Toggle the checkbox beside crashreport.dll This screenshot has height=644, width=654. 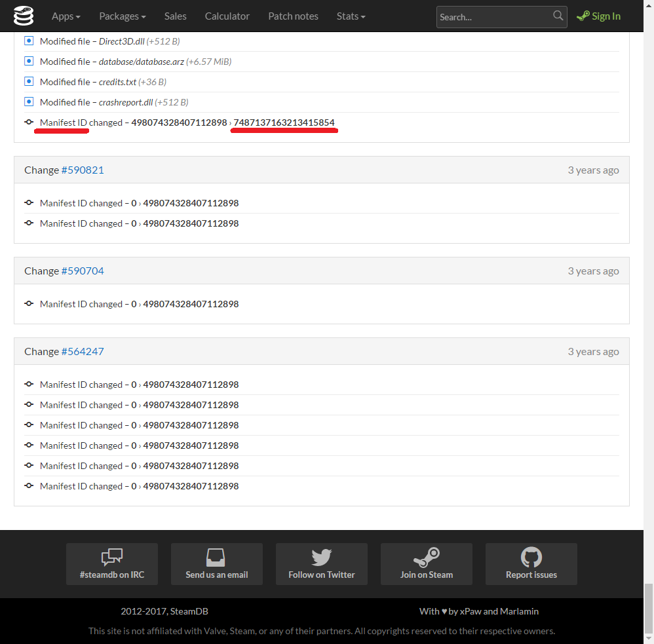(29, 102)
